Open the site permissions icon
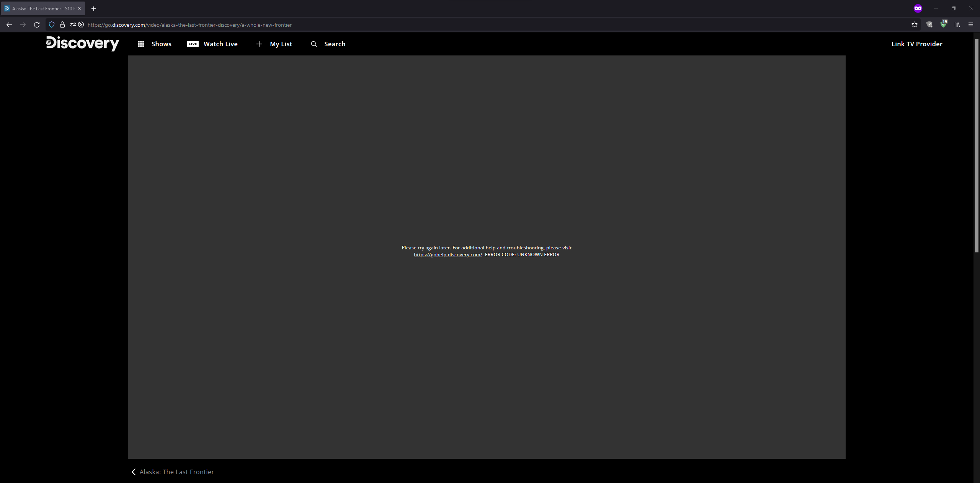 73,25
